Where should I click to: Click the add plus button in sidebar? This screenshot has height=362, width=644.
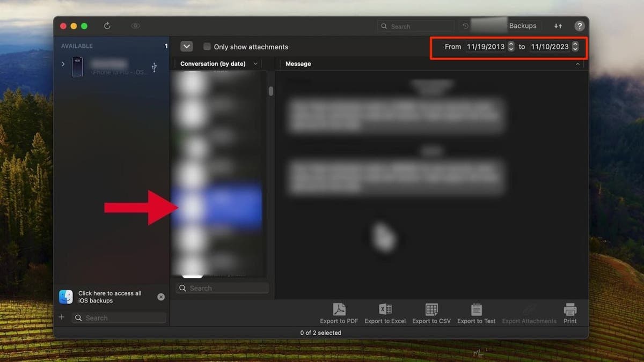[x=62, y=317]
